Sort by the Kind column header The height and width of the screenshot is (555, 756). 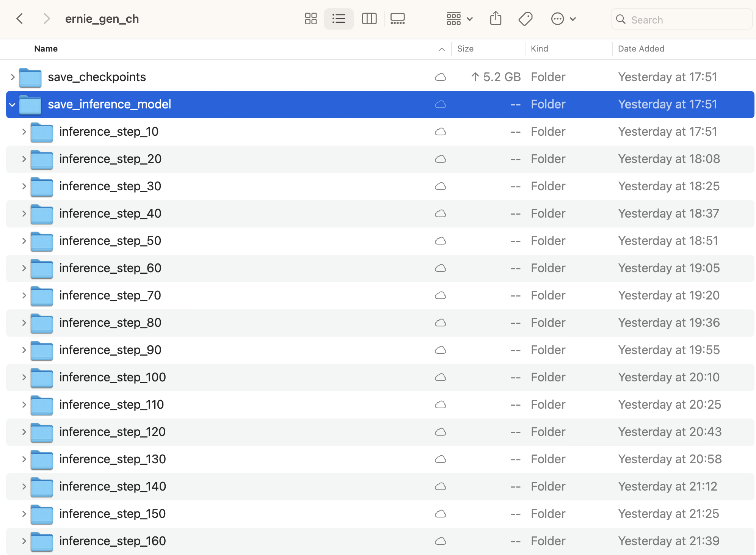(x=539, y=49)
